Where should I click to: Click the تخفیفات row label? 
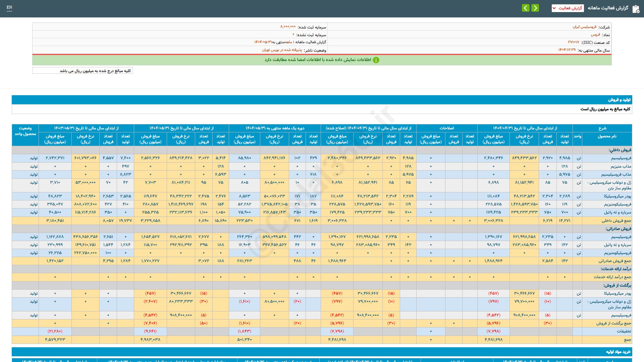624,331
